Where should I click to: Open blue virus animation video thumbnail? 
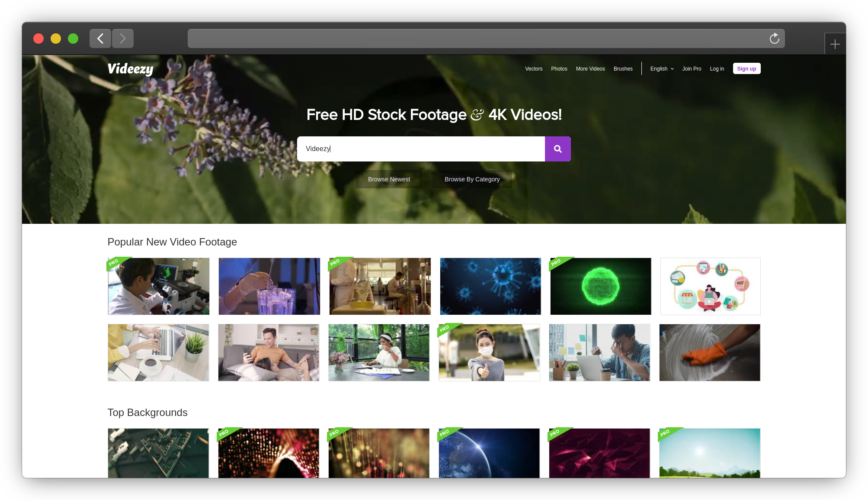click(x=490, y=286)
